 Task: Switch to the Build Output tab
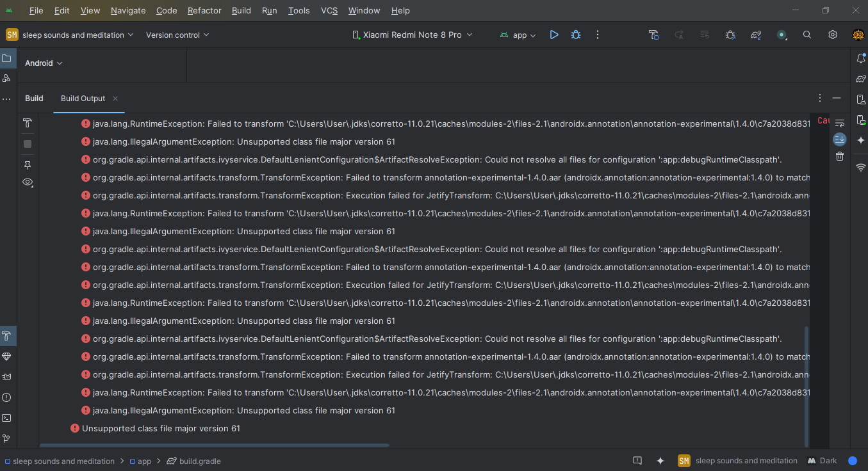click(83, 98)
